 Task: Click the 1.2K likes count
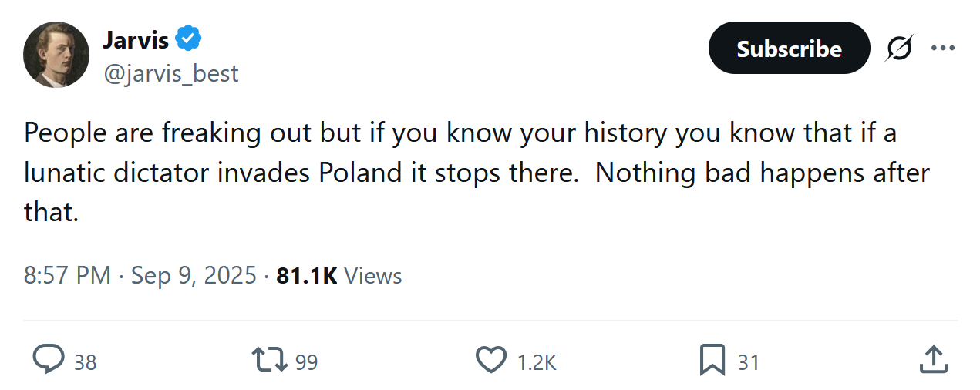535,362
